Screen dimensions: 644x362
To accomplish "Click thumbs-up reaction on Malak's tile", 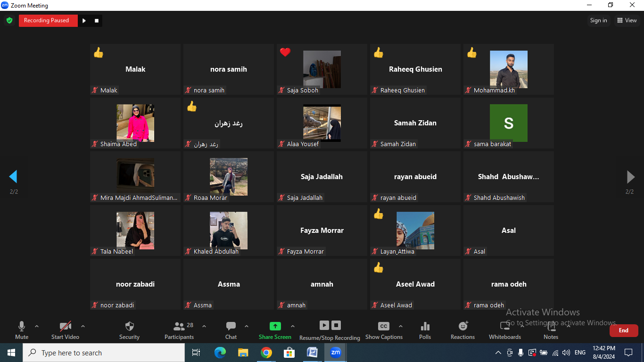I will pyautogui.click(x=98, y=52).
